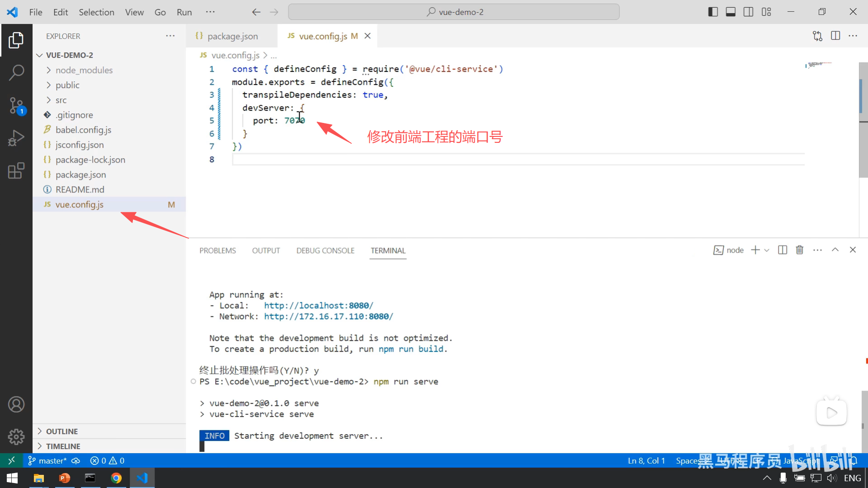868x488 pixels.
Task: Open the Manage gear settings menu
Action: pyautogui.click(x=16, y=436)
